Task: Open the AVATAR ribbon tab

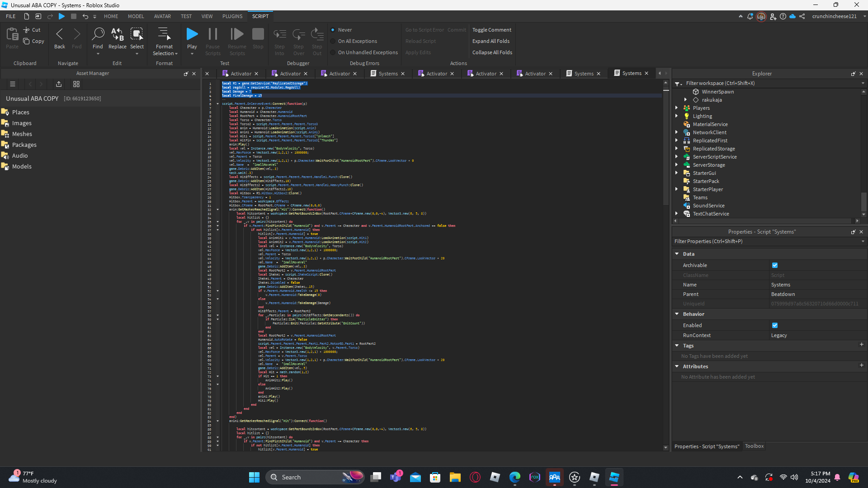Action: click(162, 16)
